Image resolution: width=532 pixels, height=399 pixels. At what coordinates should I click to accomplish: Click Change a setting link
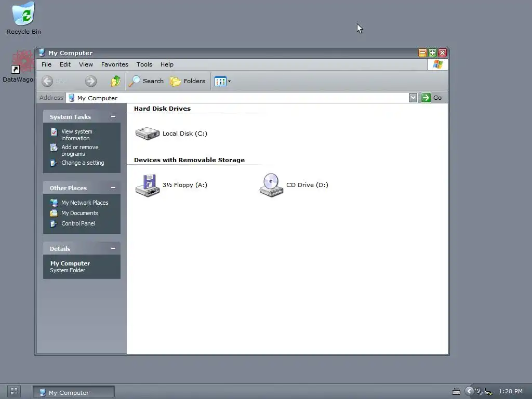point(83,163)
